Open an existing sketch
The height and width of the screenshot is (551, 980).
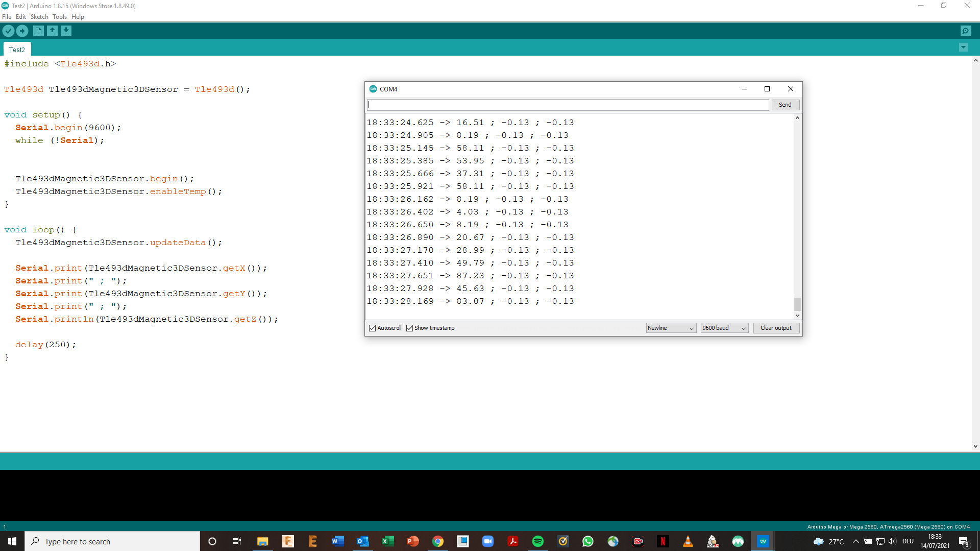point(52,31)
